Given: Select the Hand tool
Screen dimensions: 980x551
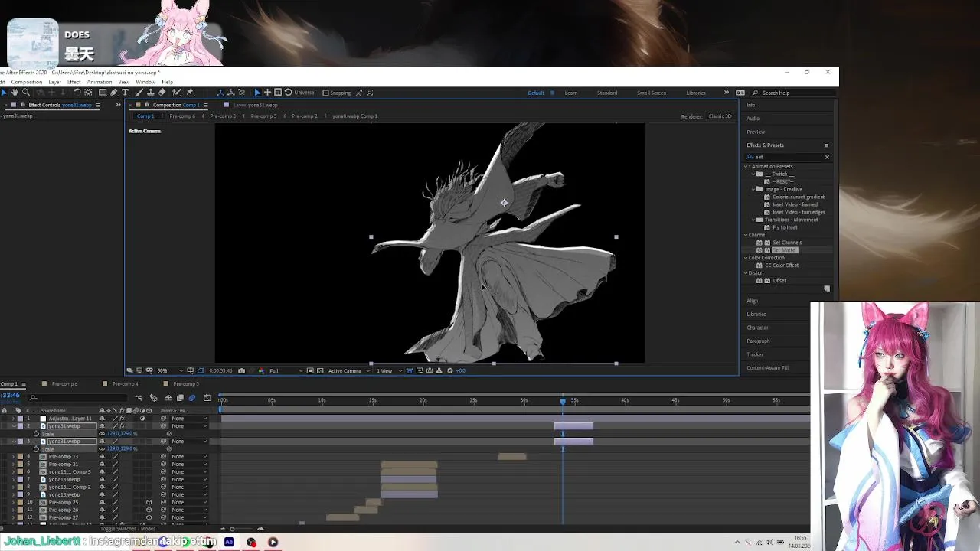Looking at the screenshot, I should (15, 93).
